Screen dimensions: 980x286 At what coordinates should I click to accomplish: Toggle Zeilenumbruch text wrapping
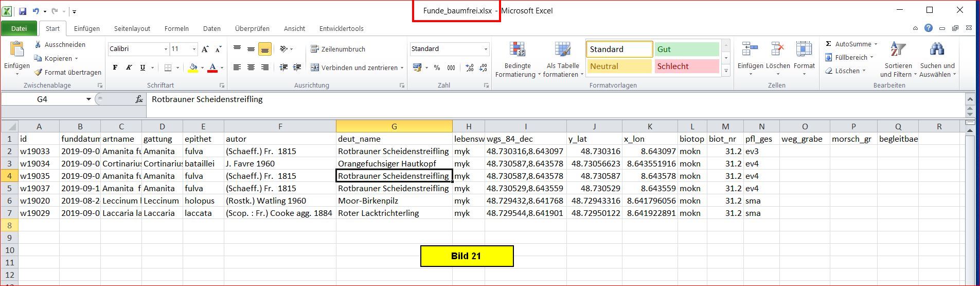coord(338,49)
